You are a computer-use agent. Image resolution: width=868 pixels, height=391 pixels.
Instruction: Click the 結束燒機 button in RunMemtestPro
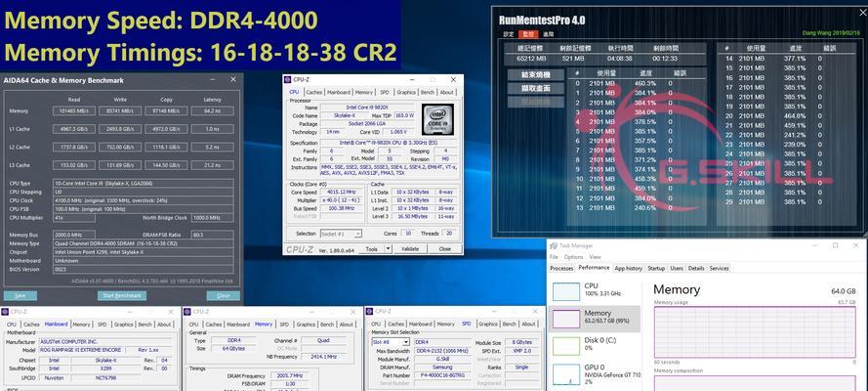click(536, 74)
